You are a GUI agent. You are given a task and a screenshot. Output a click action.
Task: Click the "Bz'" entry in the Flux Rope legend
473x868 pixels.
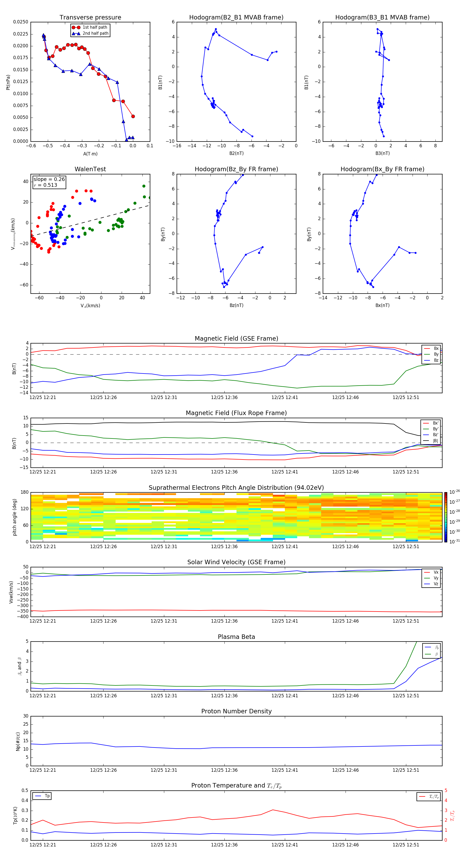431,435
